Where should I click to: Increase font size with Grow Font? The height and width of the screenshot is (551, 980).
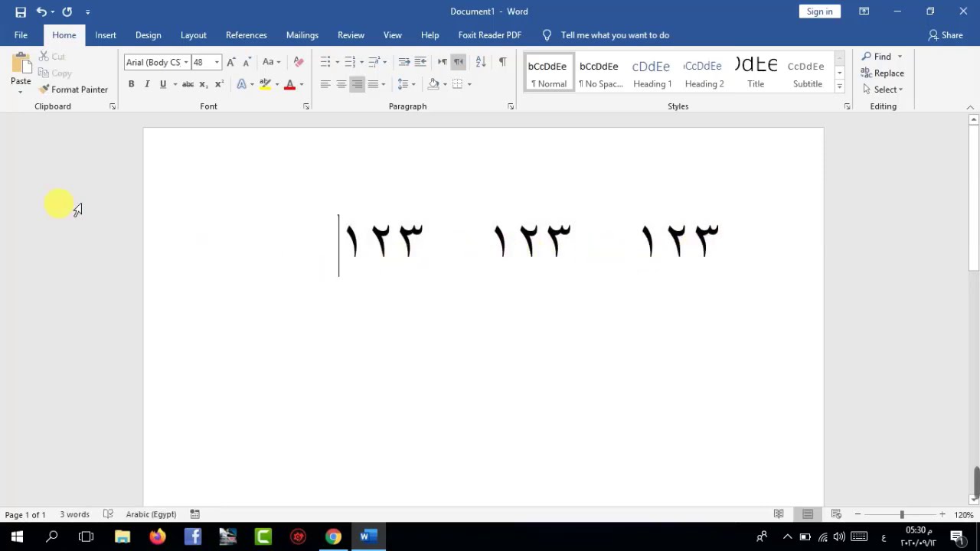point(230,62)
